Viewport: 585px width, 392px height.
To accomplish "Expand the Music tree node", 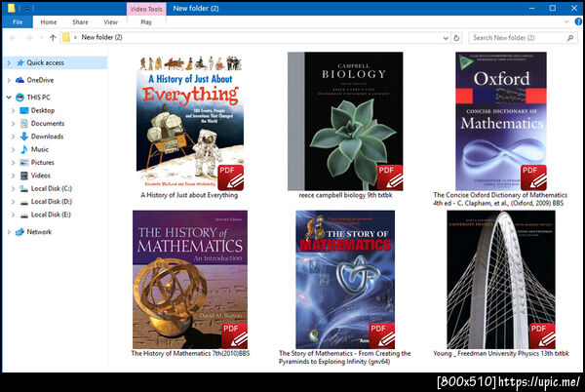I will tap(13, 149).
